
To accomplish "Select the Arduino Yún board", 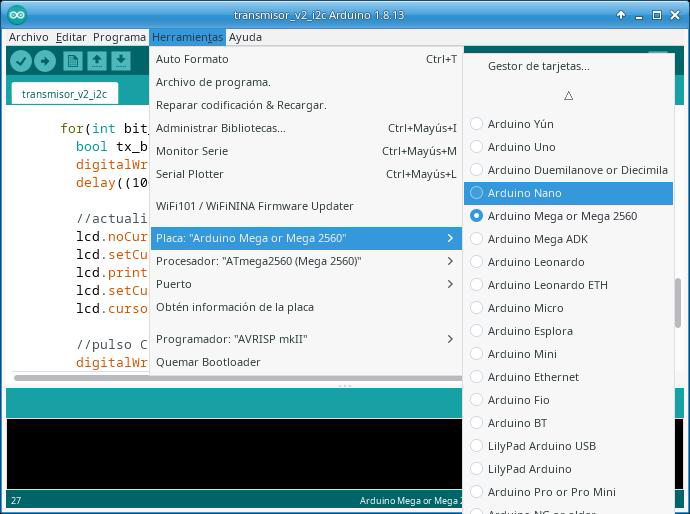I will click(568, 124).
